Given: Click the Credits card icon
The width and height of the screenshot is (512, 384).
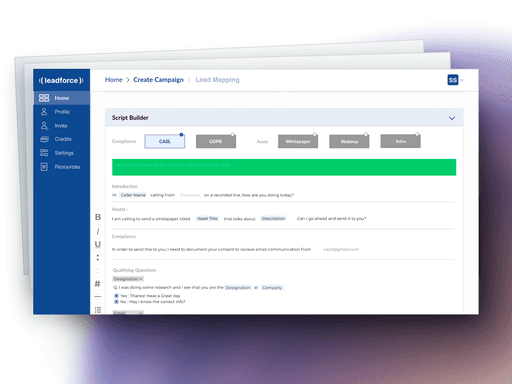Looking at the screenshot, I should point(44,139).
